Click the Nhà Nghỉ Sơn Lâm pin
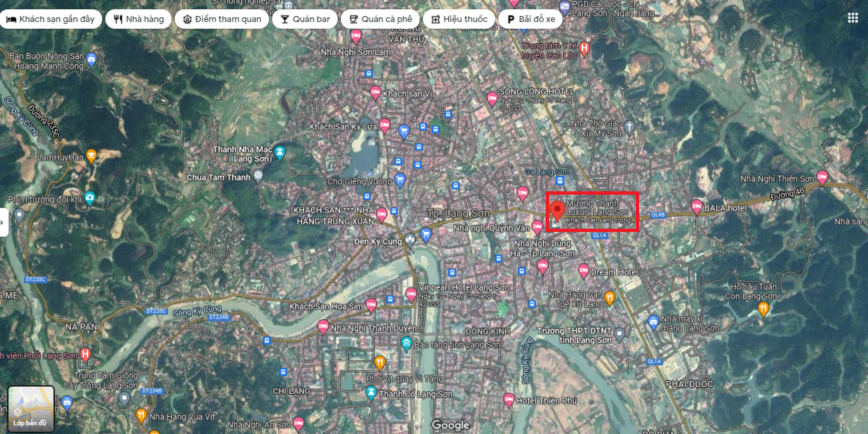This screenshot has height=434, width=868. pyautogui.click(x=356, y=37)
